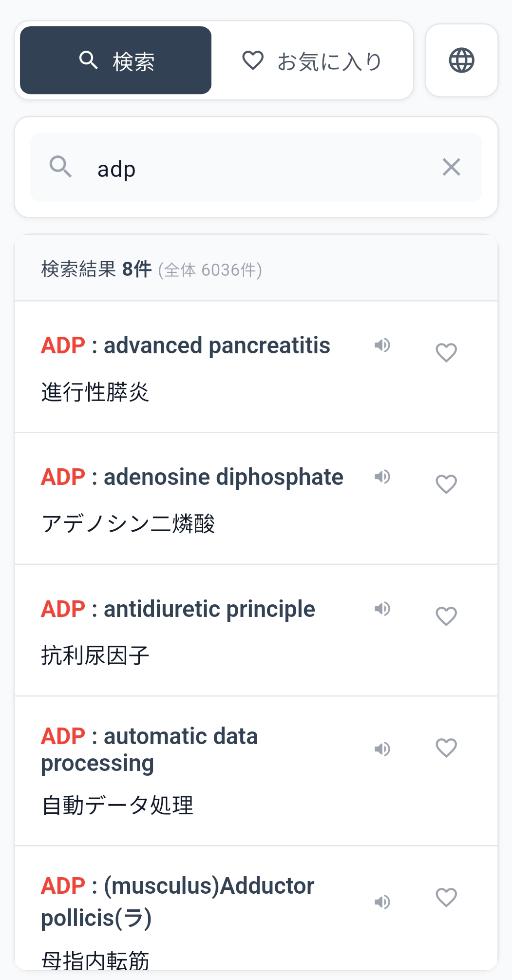Open the adenosine diphosphate entry
Screen dimensions: 512x980
point(191,477)
